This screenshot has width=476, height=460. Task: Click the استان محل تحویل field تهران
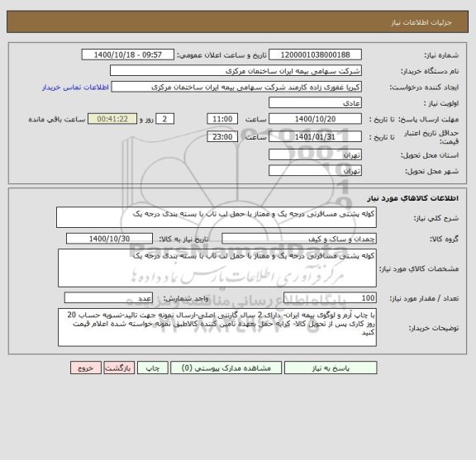[x=315, y=154]
